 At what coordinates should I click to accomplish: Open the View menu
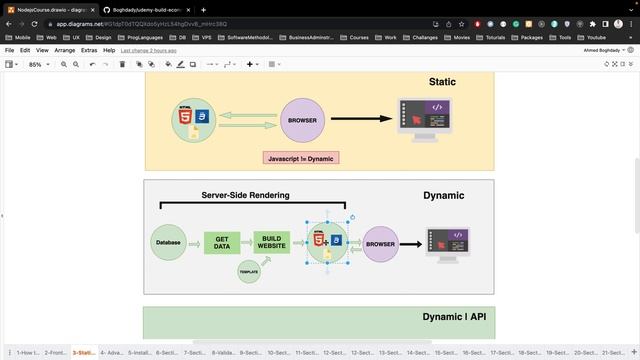point(42,50)
